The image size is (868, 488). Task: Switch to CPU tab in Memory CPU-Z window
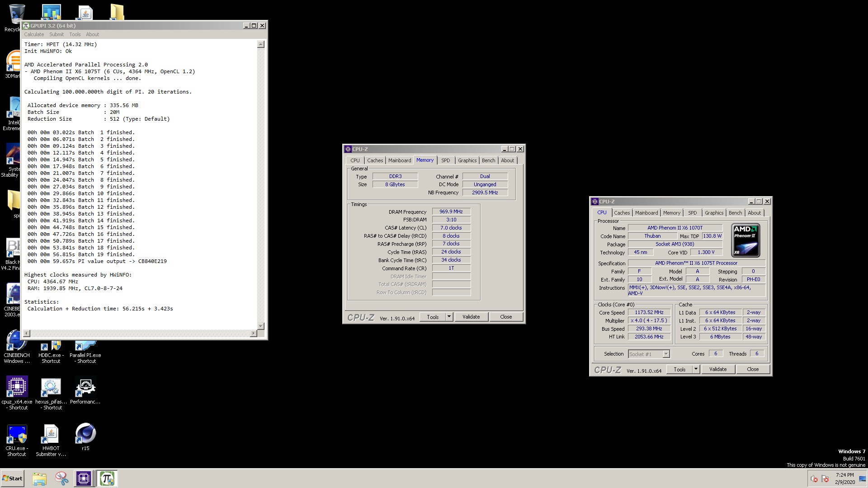(x=355, y=160)
